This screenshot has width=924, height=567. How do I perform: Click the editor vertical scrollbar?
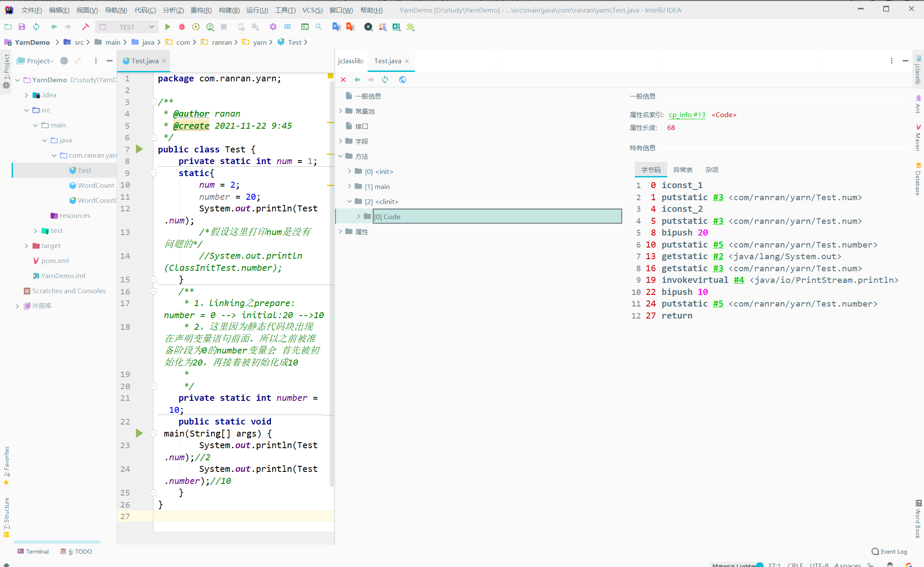pyautogui.click(x=332, y=284)
